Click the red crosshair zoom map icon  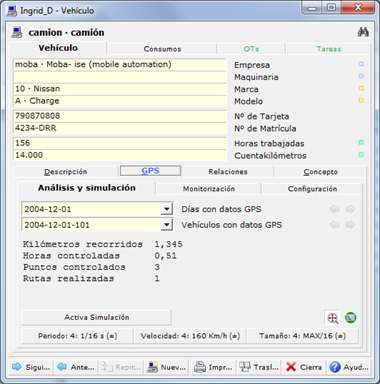(333, 318)
